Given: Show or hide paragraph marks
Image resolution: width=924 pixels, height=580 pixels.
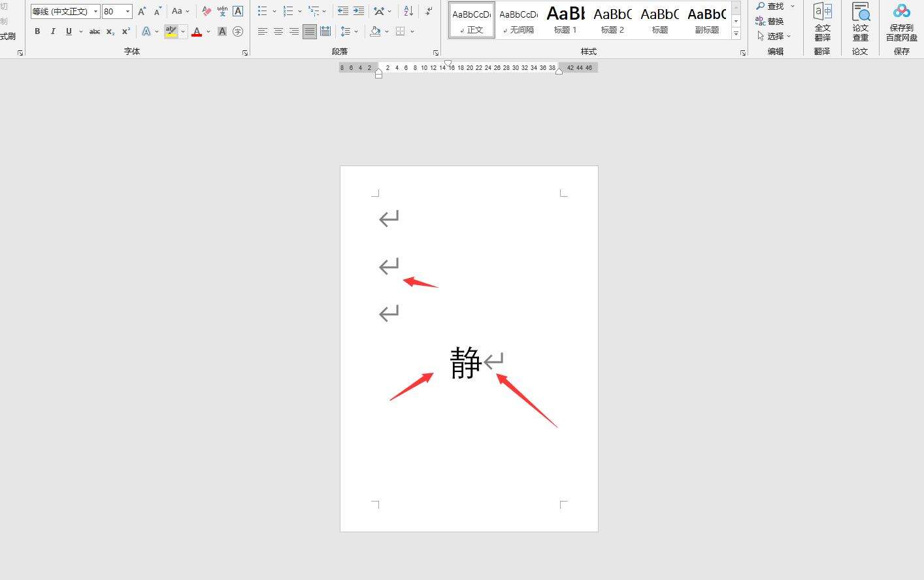Looking at the screenshot, I should pyautogui.click(x=429, y=11).
